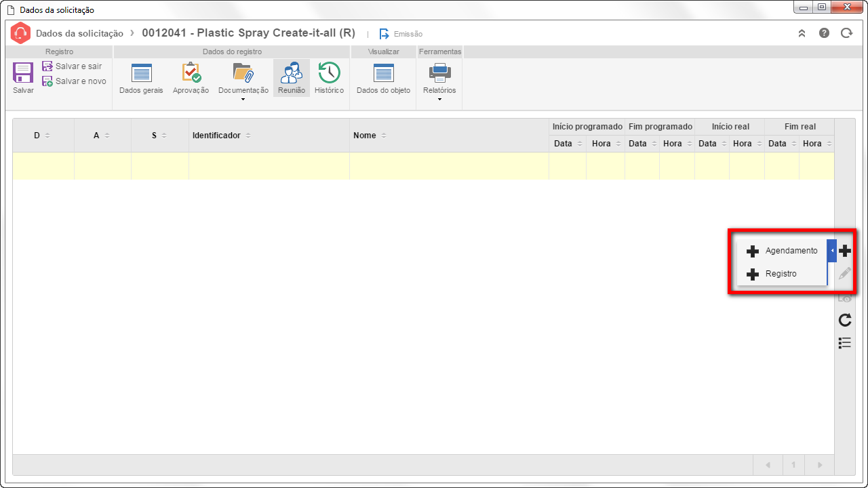Sort by the D column
The image size is (868, 488).
click(43, 136)
